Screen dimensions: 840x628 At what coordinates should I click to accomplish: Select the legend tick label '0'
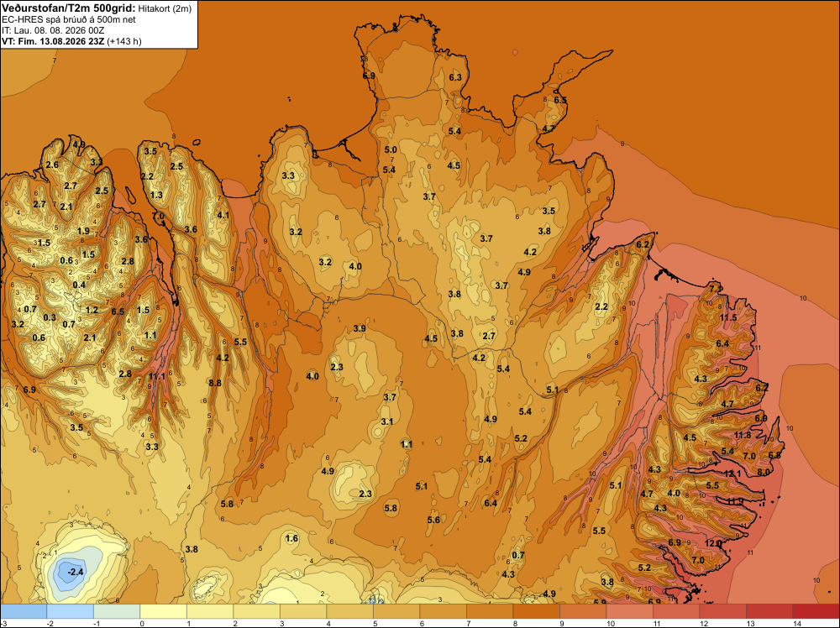coord(142,623)
